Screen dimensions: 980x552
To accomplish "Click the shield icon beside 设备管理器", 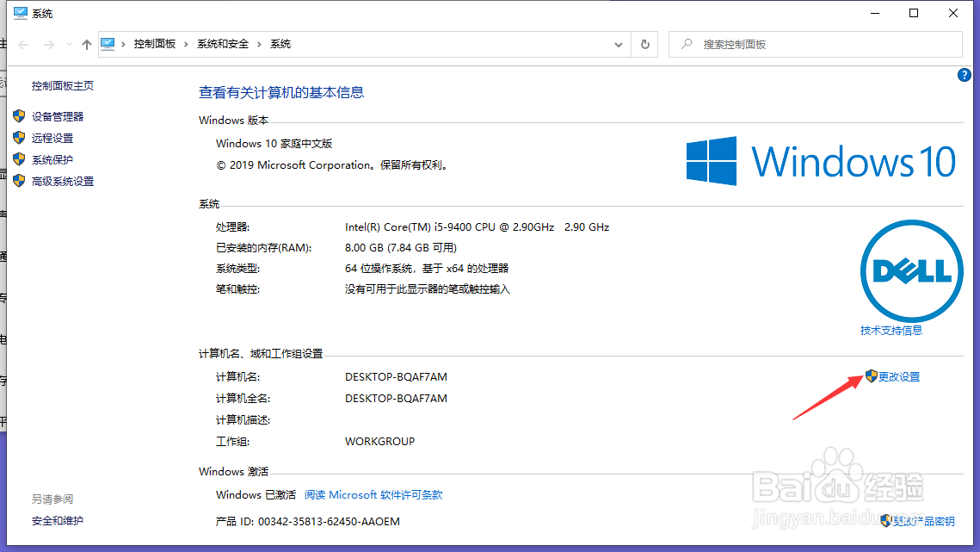I will click(x=19, y=115).
